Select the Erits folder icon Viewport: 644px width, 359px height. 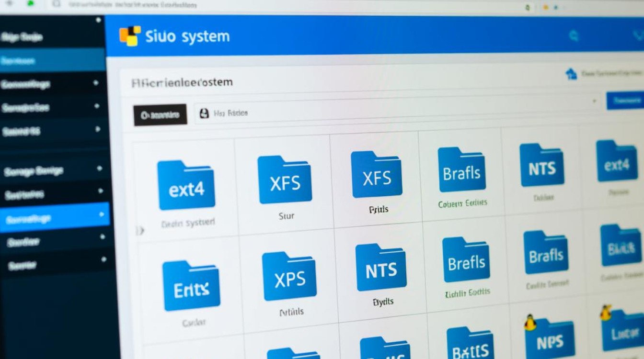(x=191, y=286)
